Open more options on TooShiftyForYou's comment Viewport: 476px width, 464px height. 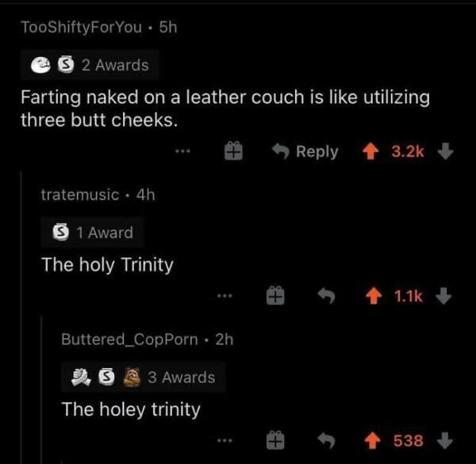click(185, 151)
